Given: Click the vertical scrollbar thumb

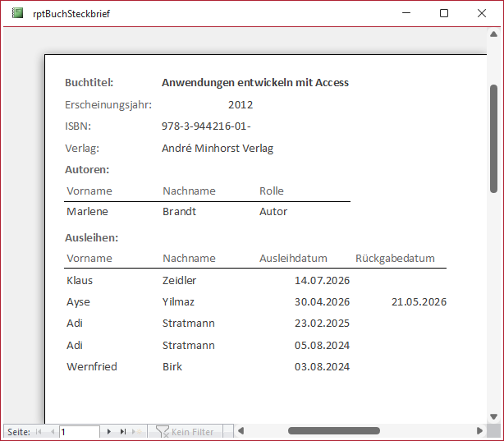Looking at the screenshot, I should pos(493,139).
